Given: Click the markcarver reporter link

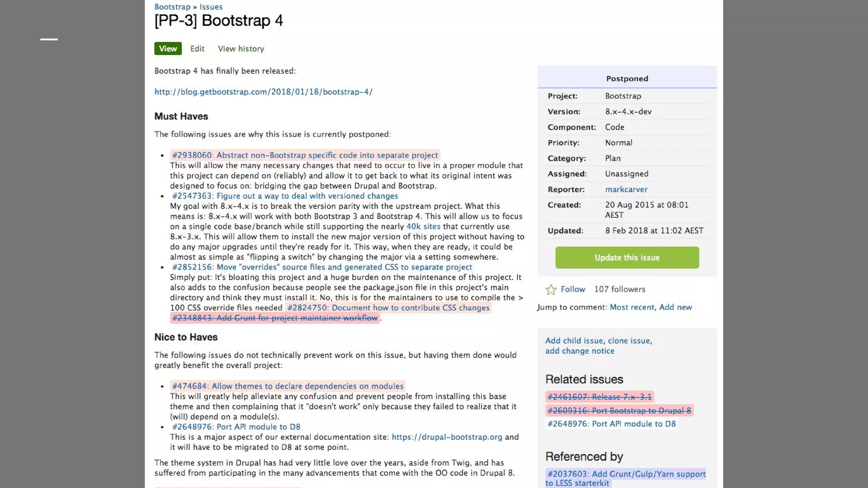Looking at the screenshot, I should pos(626,189).
